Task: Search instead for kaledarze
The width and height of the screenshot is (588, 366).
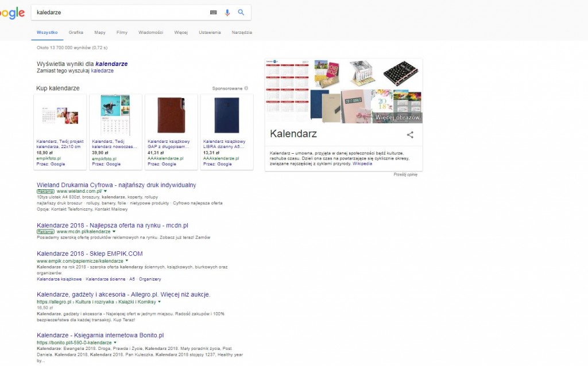Action: click(x=102, y=71)
